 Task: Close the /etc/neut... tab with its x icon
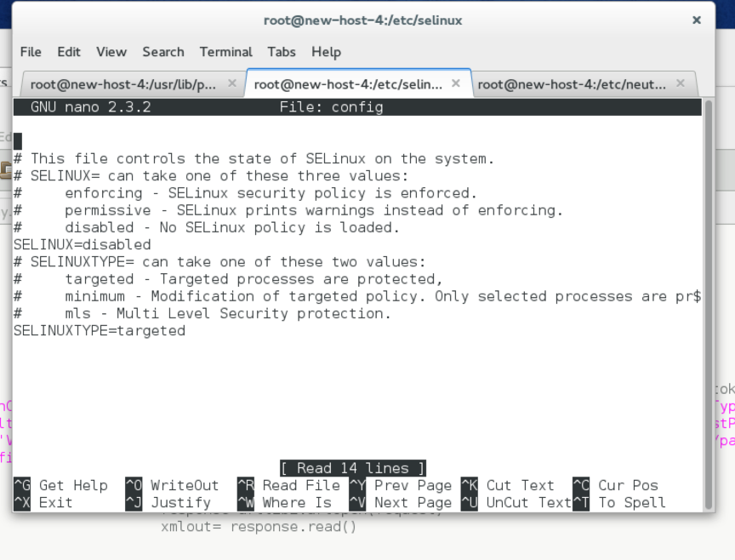click(680, 84)
